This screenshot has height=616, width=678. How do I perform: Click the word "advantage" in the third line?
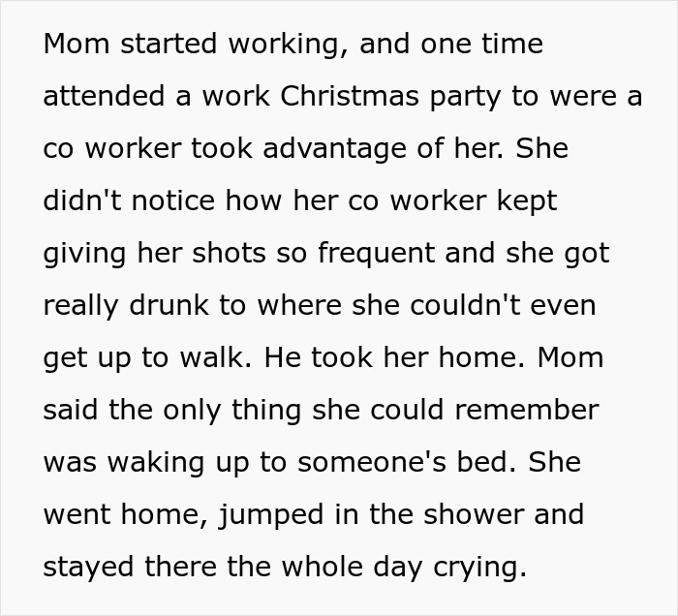click(x=335, y=149)
